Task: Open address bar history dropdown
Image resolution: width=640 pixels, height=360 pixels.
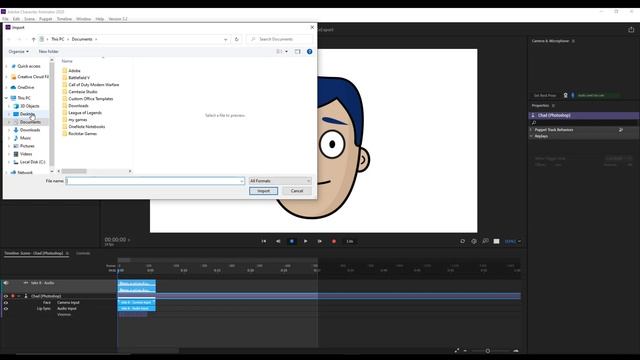Action: click(225, 39)
